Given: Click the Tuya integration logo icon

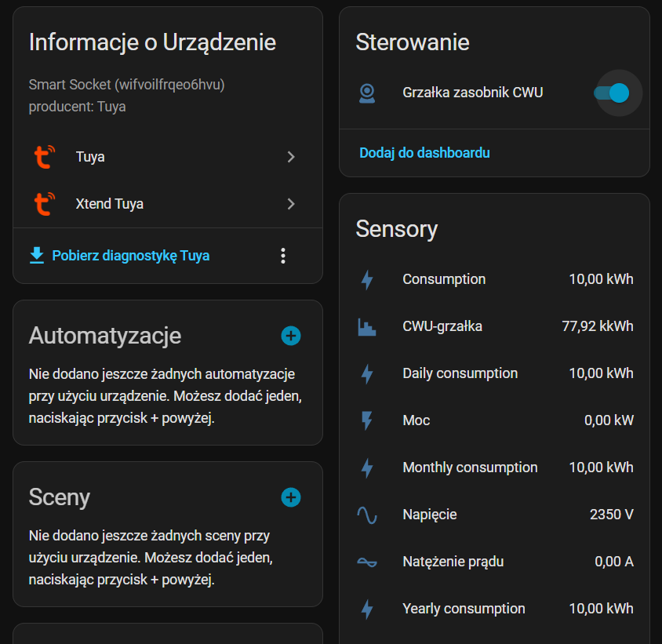Looking at the screenshot, I should pos(44,157).
